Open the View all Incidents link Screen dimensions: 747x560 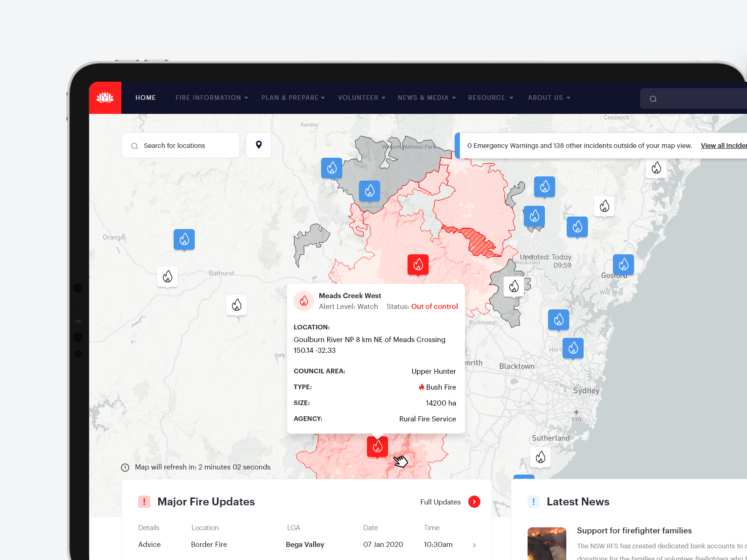tap(724, 146)
